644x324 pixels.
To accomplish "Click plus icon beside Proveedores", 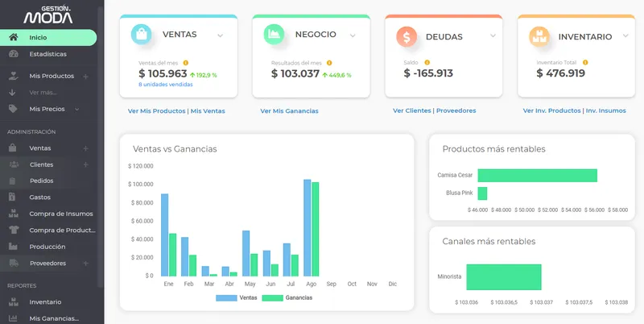I will [x=85, y=263].
